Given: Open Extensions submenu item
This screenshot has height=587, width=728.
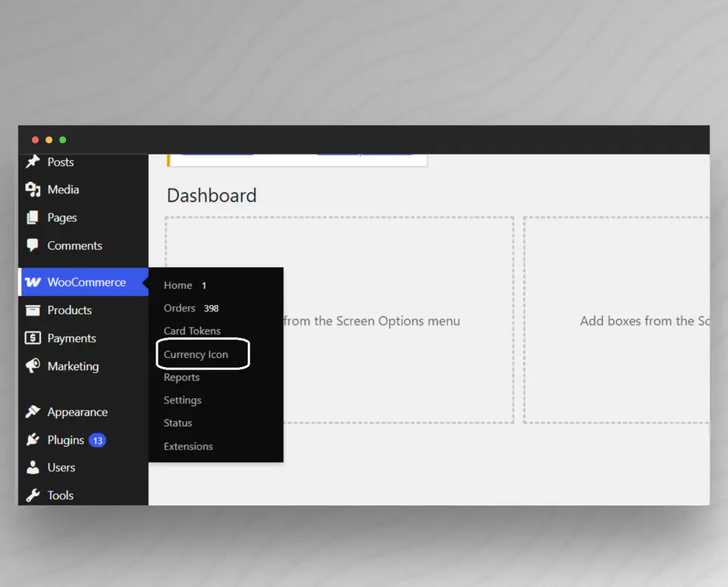Looking at the screenshot, I should click(x=189, y=446).
